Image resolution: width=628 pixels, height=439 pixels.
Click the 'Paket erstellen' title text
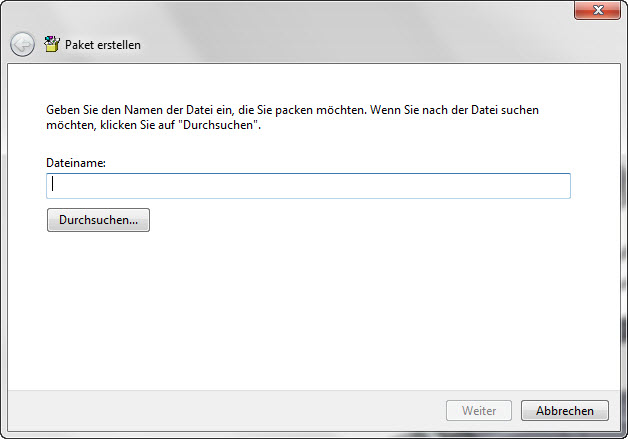(x=103, y=45)
